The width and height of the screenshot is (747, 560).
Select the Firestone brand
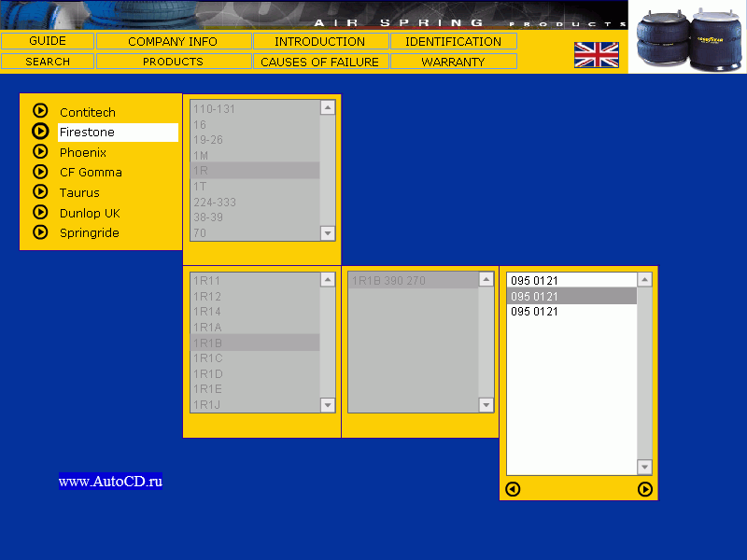coord(119,133)
